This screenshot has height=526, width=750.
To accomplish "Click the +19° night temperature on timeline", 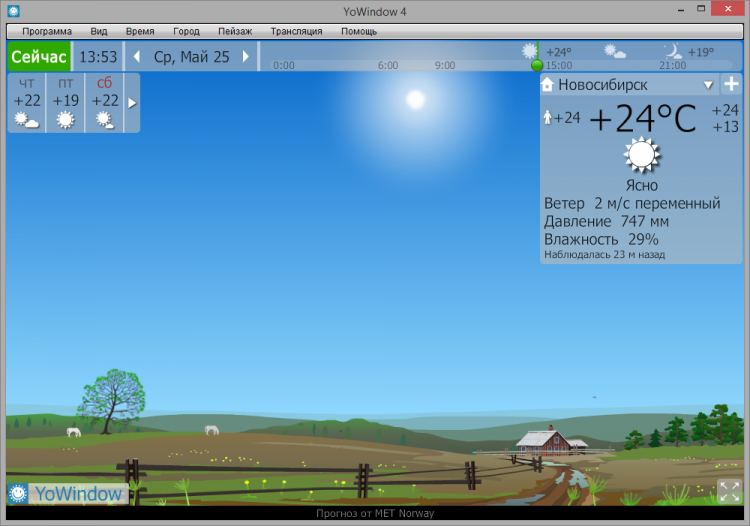I will (x=701, y=52).
